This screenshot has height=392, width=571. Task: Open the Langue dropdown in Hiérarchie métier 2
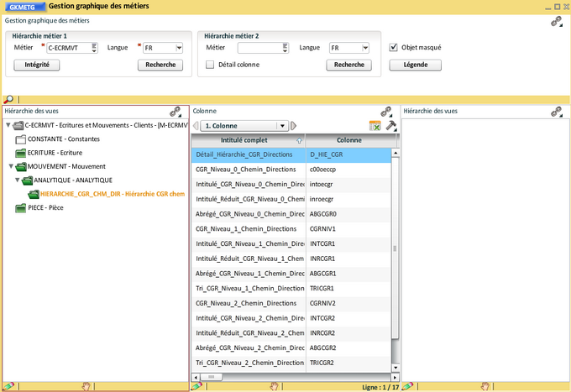click(367, 48)
